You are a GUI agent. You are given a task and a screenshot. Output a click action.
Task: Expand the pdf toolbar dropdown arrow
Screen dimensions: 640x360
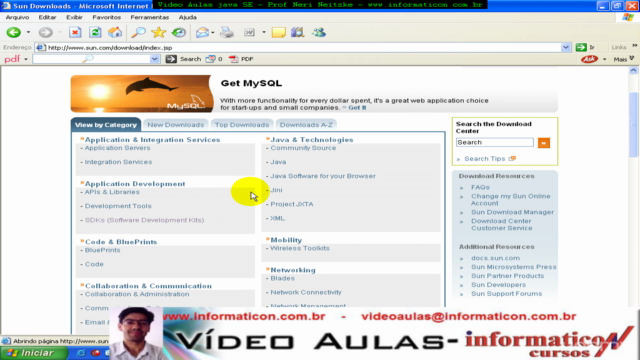[x=26, y=59]
